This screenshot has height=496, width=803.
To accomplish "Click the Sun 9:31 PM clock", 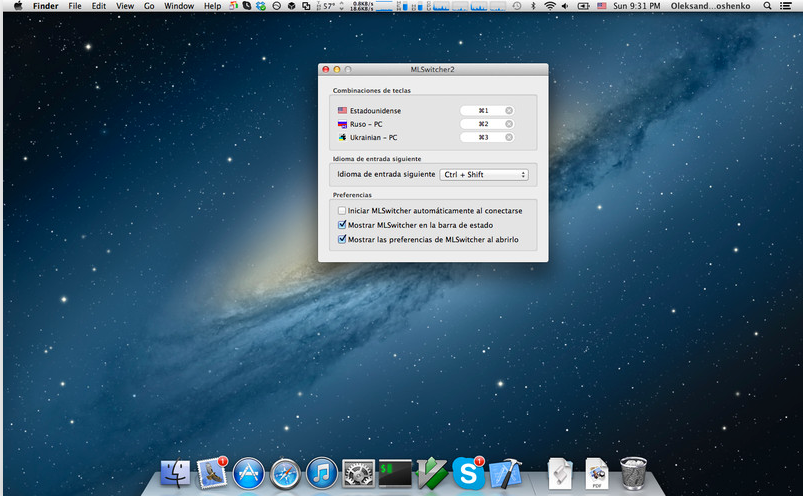I will 637,6.
